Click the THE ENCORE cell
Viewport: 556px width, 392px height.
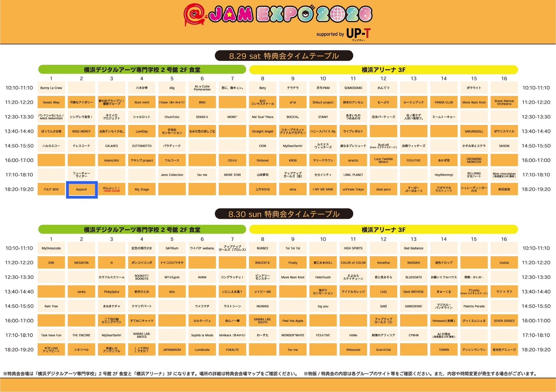[x=81, y=335]
